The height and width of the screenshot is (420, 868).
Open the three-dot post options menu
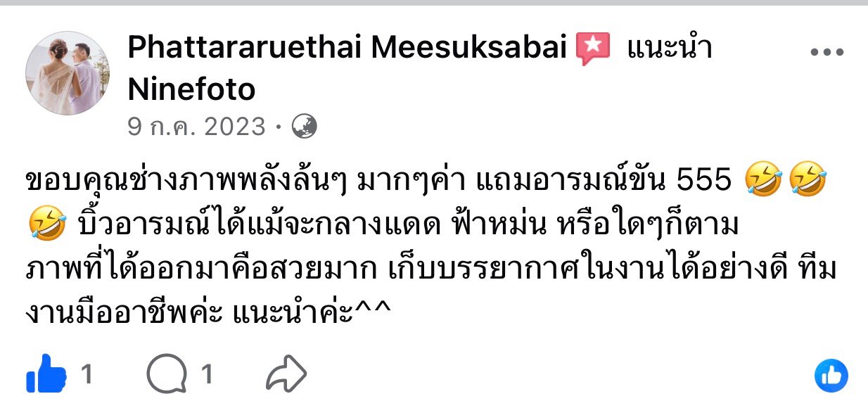(x=826, y=52)
